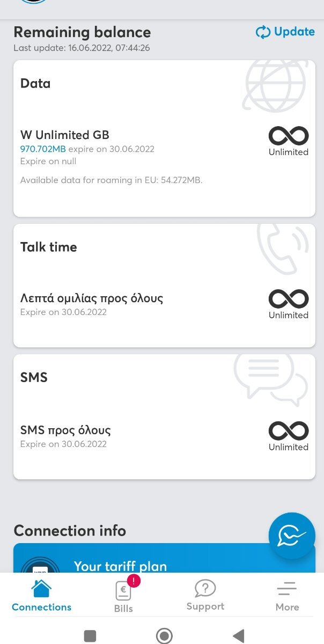The height and width of the screenshot is (644, 324).
Task: Tap the Update refresh arrows icon
Action: tap(263, 32)
